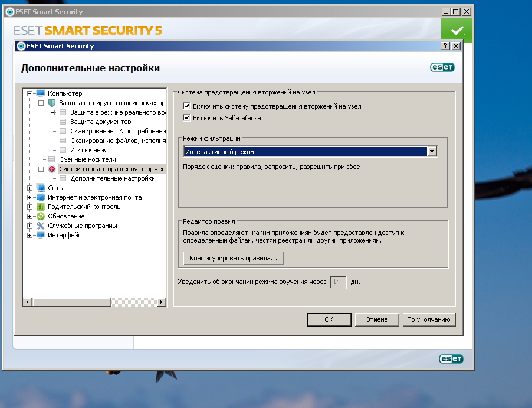Image resolution: width=532 pixels, height=408 pixels.
Task: Click the Компьютер monitor icon
Action: (41, 93)
